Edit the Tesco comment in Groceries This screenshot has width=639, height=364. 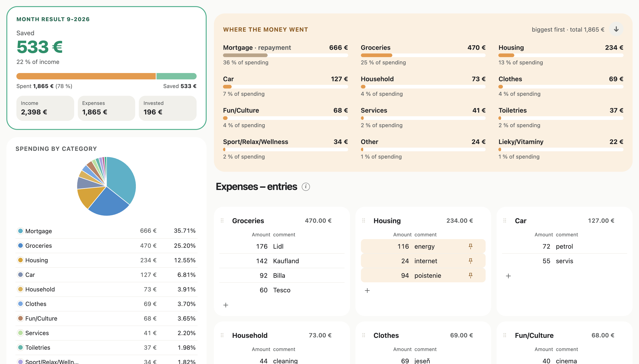click(282, 290)
